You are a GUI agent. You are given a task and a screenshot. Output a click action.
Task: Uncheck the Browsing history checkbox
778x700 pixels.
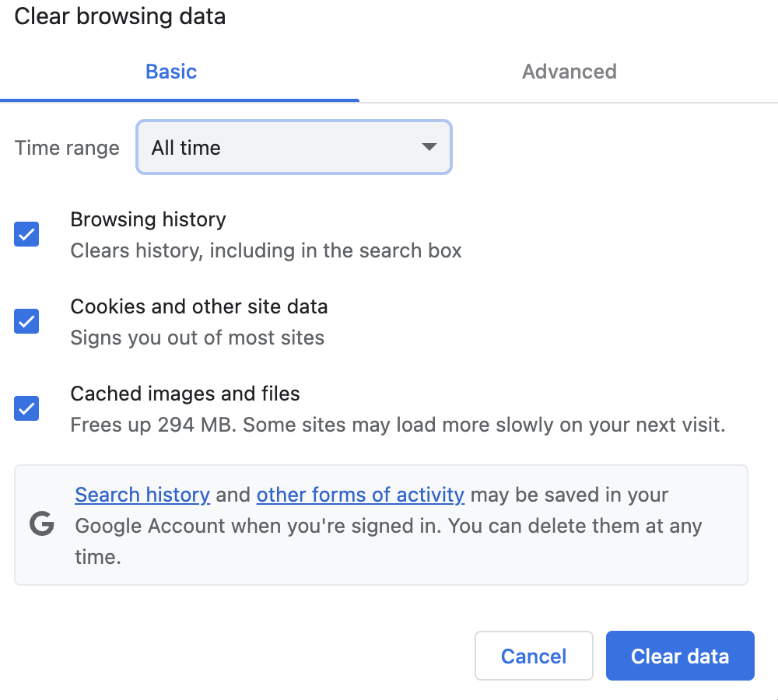pos(27,234)
